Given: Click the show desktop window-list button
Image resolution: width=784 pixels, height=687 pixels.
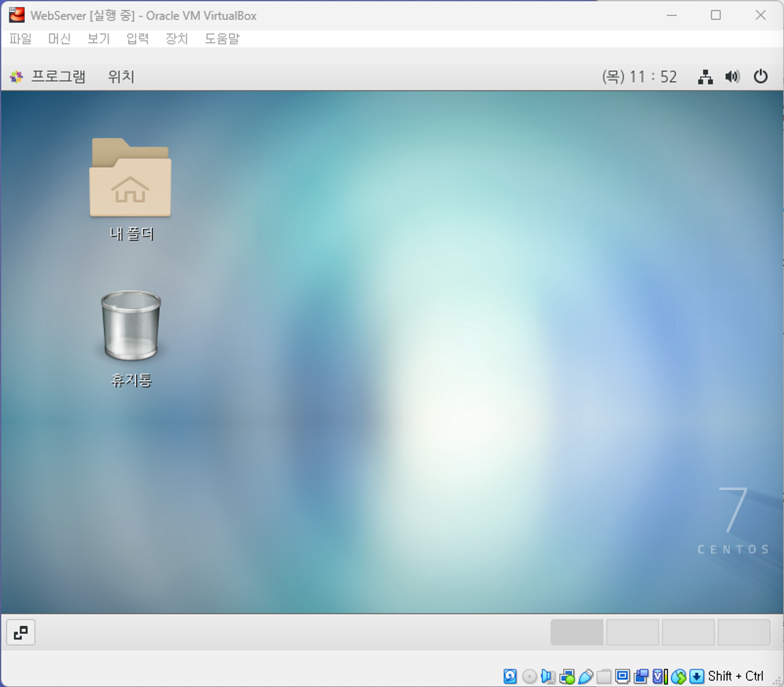Looking at the screenshot, I should 21,633.
